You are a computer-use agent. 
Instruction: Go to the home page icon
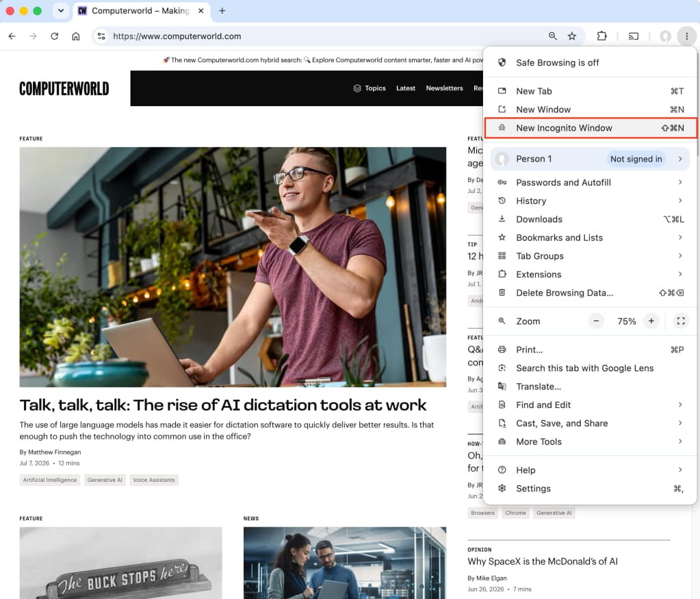tap(76, 36)
